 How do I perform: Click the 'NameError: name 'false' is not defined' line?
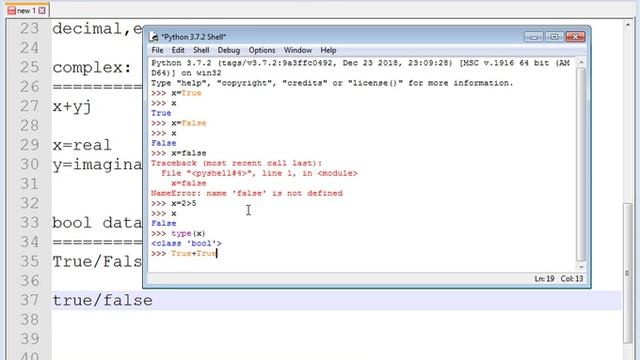(x=247, y=193)
